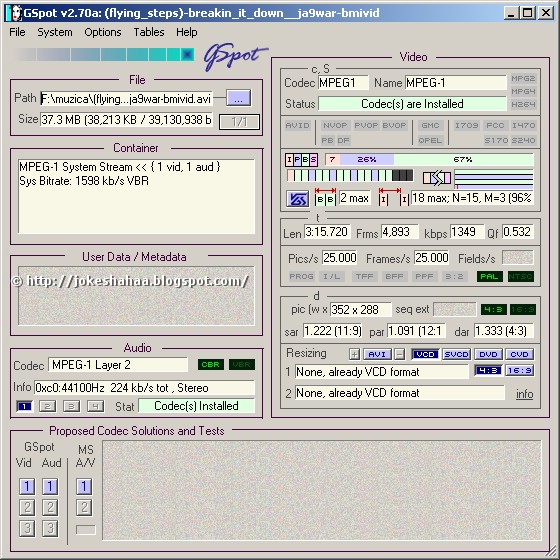Open the System menu
This screenshot has height=560, width=560.
55,32
